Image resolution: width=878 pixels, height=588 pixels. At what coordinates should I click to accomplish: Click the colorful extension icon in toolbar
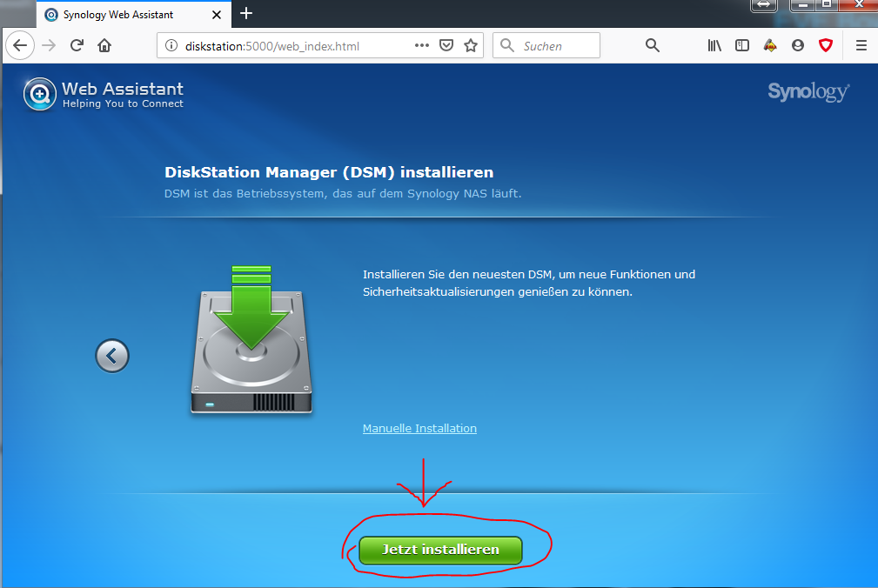[x=770, y=46]
